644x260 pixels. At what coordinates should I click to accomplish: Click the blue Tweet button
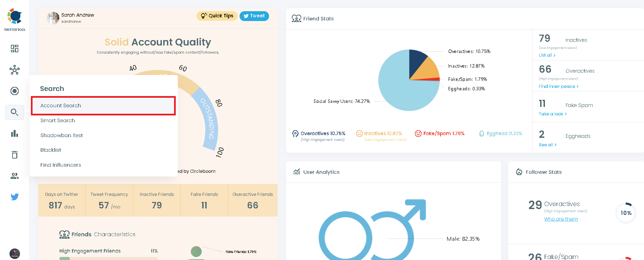click(x=254, y=16)
